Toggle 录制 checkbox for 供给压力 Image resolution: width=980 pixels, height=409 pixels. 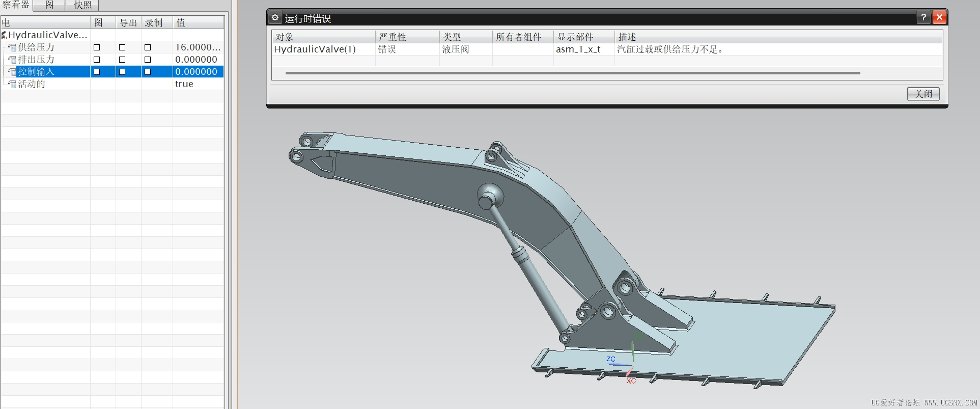click(148, 47)
